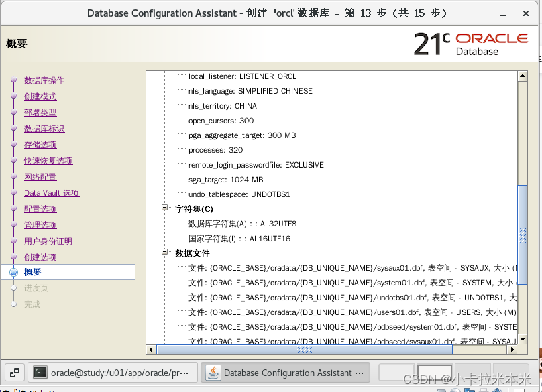Image resolution: width=542 pixels, height=392 pixels.
Task: Switch to the Database Configuration Assistant taskbar window
Action: click(x=288, y=372)
